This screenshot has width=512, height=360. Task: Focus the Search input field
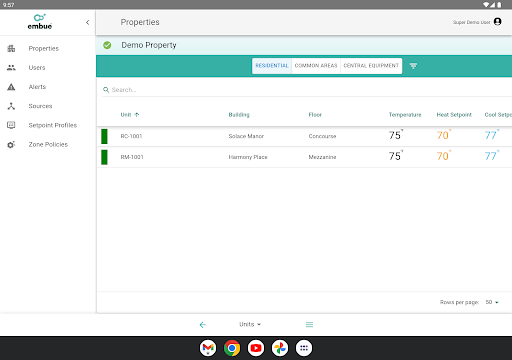coord(307,90)
